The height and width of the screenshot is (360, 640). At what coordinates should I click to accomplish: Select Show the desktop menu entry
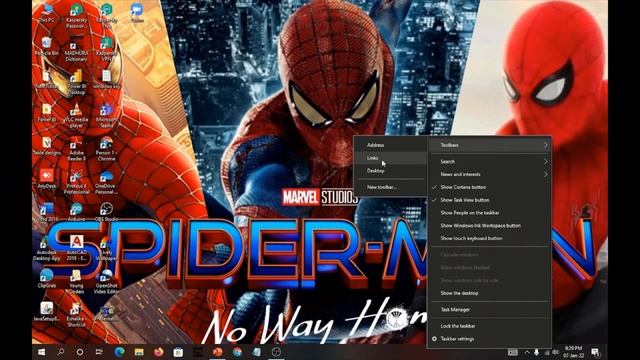tap(489, 293)
